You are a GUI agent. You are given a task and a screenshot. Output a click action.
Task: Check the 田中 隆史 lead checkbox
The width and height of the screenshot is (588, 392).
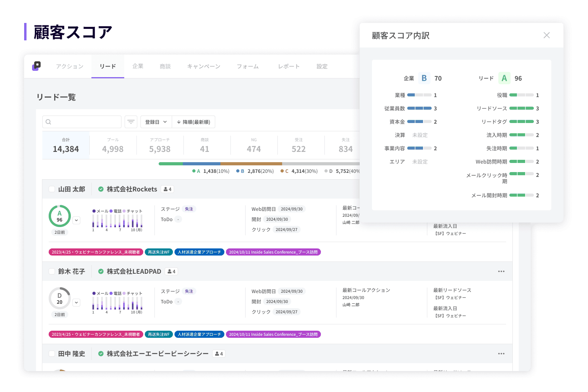[x=52, y=354]
